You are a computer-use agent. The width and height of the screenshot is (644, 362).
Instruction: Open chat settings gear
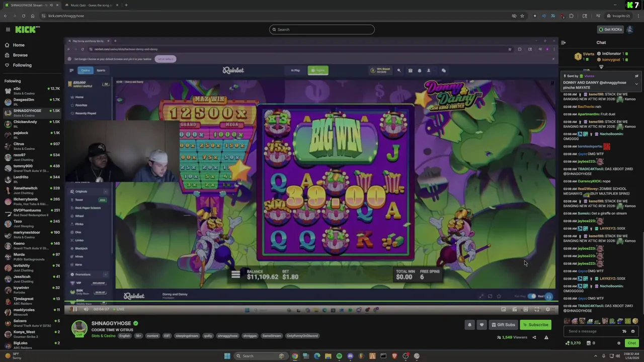619,343
